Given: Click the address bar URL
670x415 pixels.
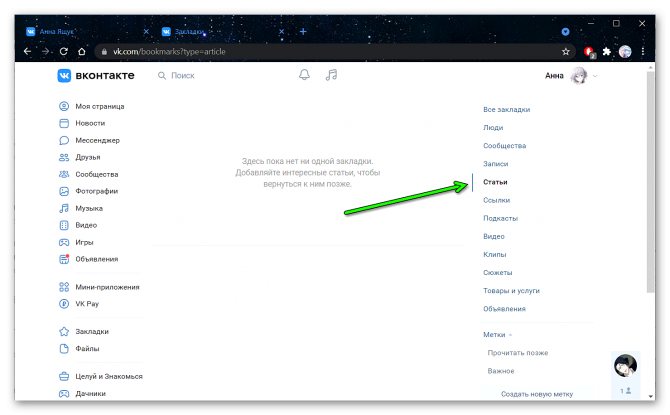Looking at the screenshot, I should point(169,52).
